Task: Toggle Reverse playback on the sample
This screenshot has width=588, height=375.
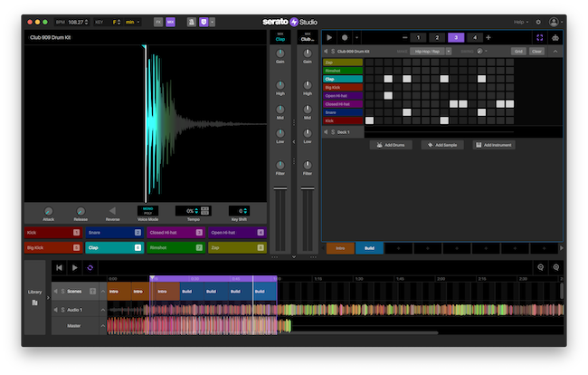Action: [x=112, y=211]
